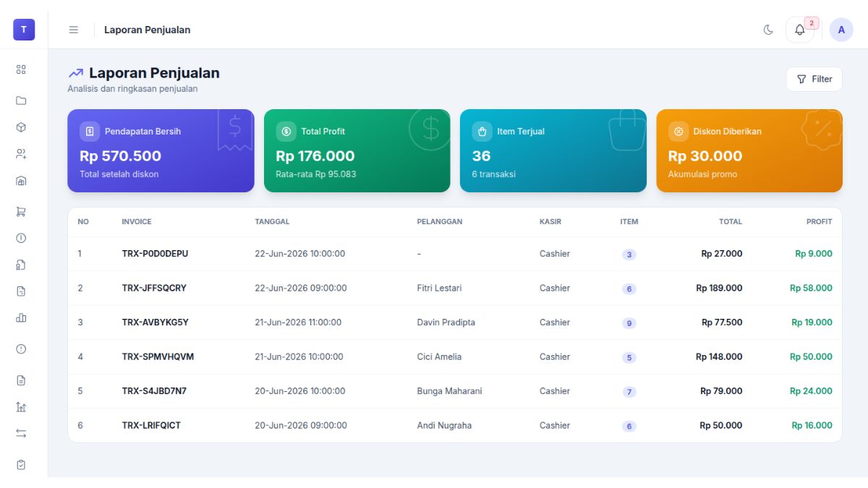Open the shopping cart icon in sidebar
The image size is (868, 488).
click(x=21, y=212)
